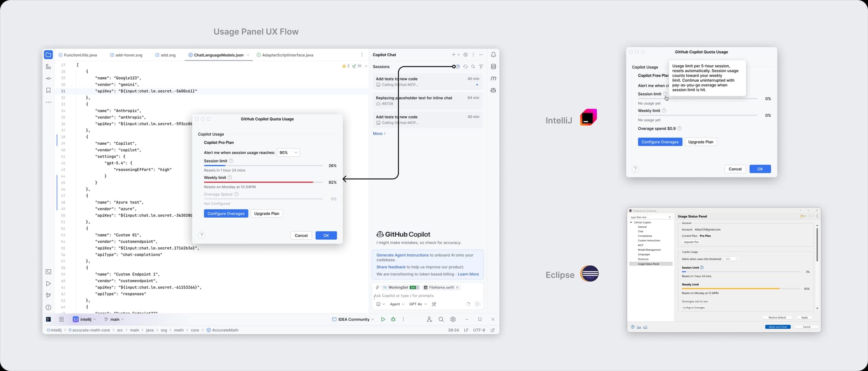
Task: Open the main branch dropdown
Action: (x=114, y=319)
